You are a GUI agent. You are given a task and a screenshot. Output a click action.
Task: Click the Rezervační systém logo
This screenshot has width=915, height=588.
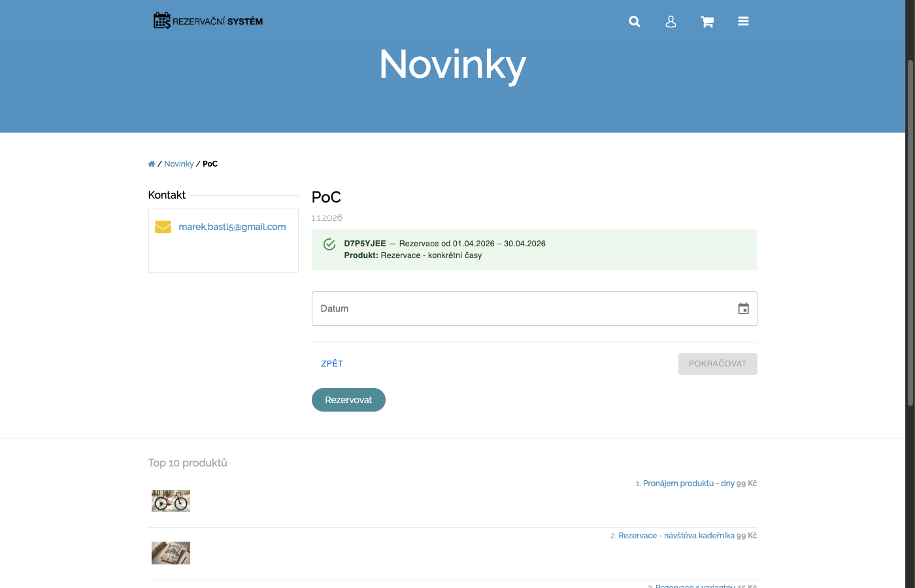pyautogui.click(x=208, y=21)
